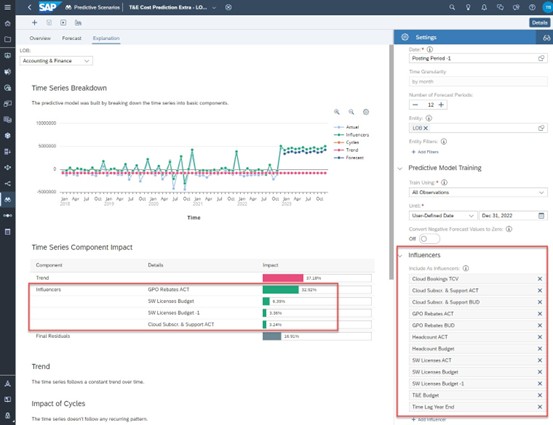Click the save icon in the toolbar

click(49, 23)
